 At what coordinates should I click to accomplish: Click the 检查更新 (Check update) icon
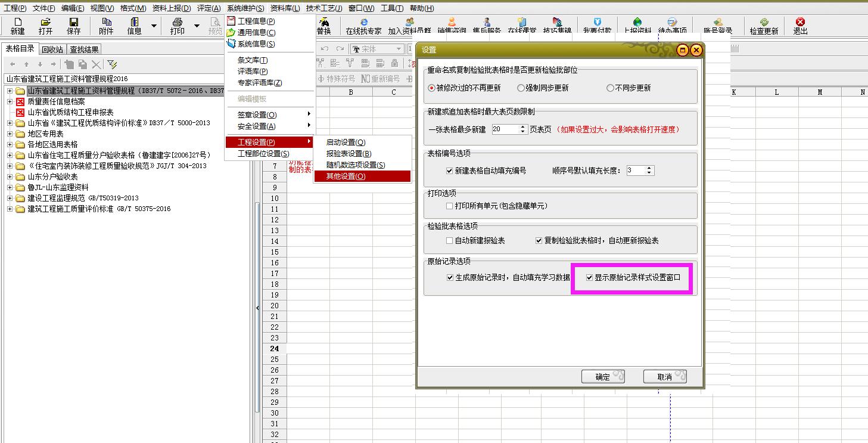point(763,26)
